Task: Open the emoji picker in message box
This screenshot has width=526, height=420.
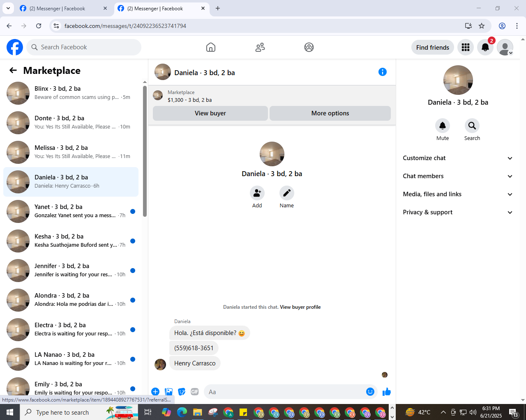Action: tap(370, 392)
